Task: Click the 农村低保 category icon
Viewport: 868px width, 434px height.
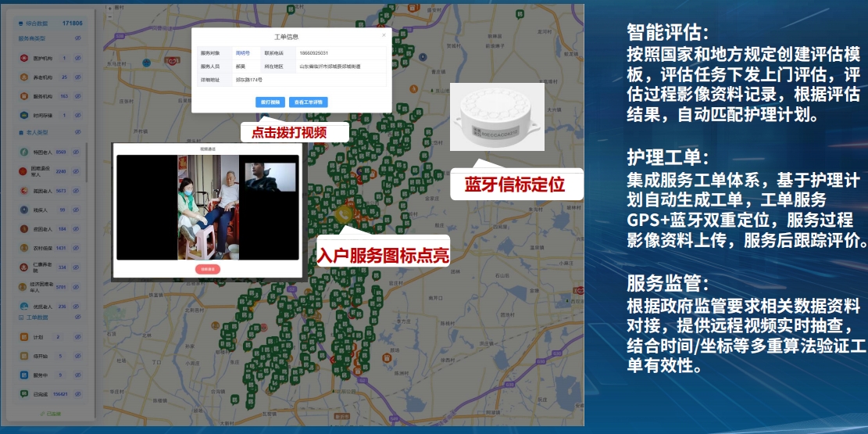Action: pyautogui.click(x=23, y=248)
